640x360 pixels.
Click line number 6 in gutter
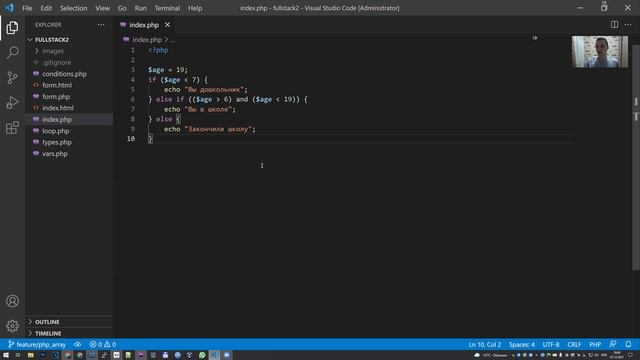(x=133, y=99)
